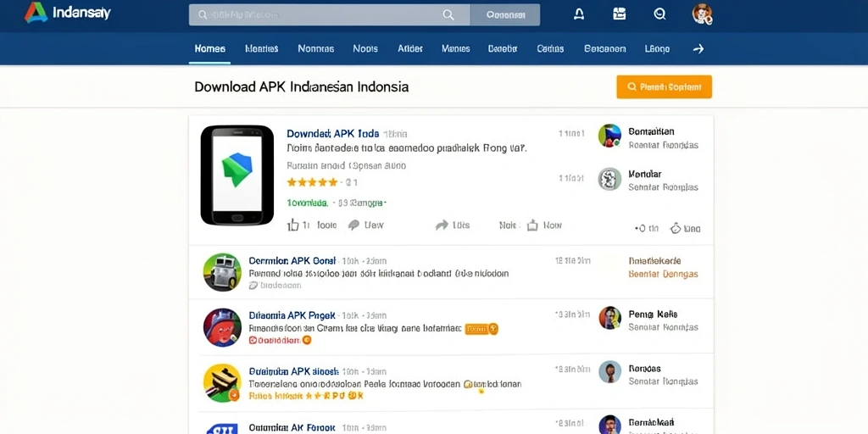Image resolution: width=868 pixels, height=434 pixels.
Task: Click the orange button with the magnifier icon
Action: (665, 87)
